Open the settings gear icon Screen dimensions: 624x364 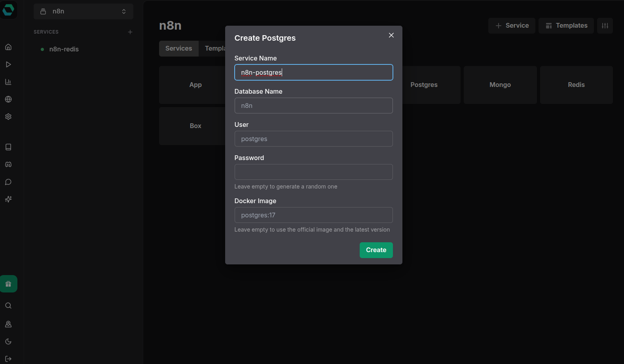click(8, 117)
